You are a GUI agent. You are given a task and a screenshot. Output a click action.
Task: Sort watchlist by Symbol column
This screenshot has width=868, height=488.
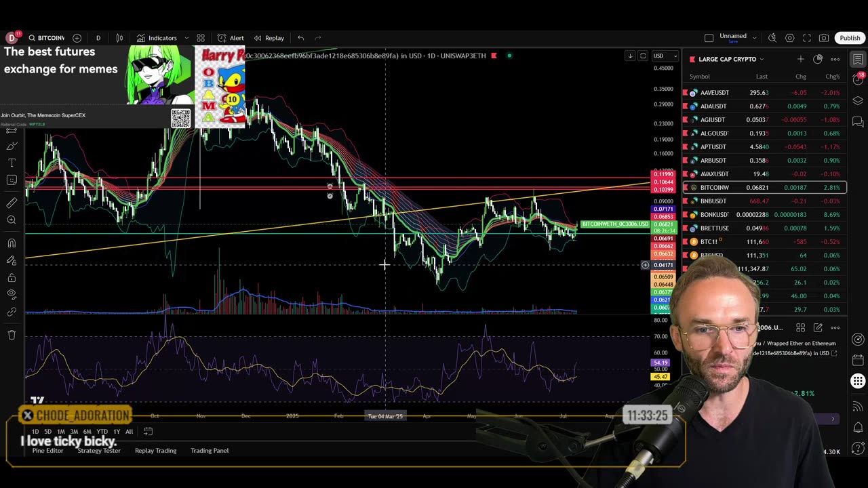coord(700,77)
